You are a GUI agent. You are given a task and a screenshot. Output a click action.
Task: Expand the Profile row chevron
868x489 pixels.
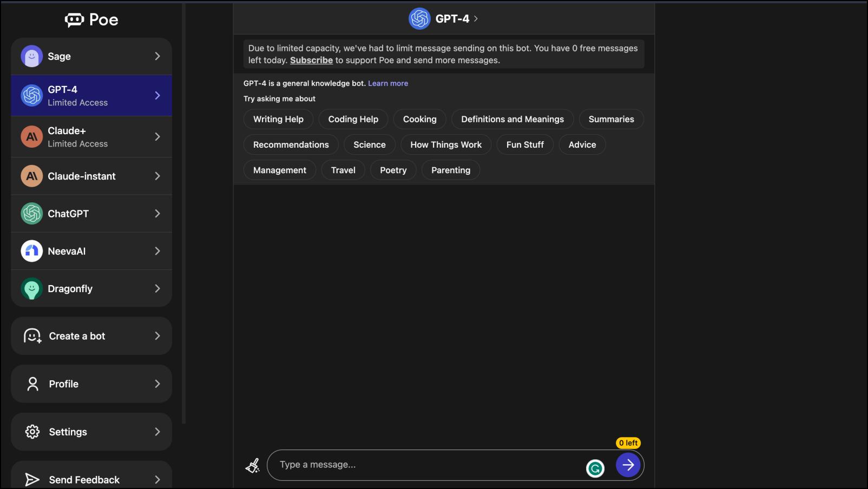(x=157, y=384)
